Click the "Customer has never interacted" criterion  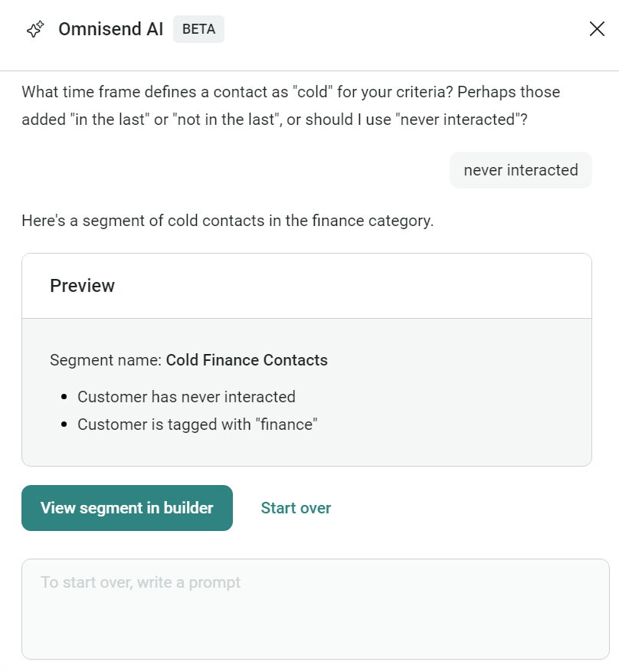point(186,397)
